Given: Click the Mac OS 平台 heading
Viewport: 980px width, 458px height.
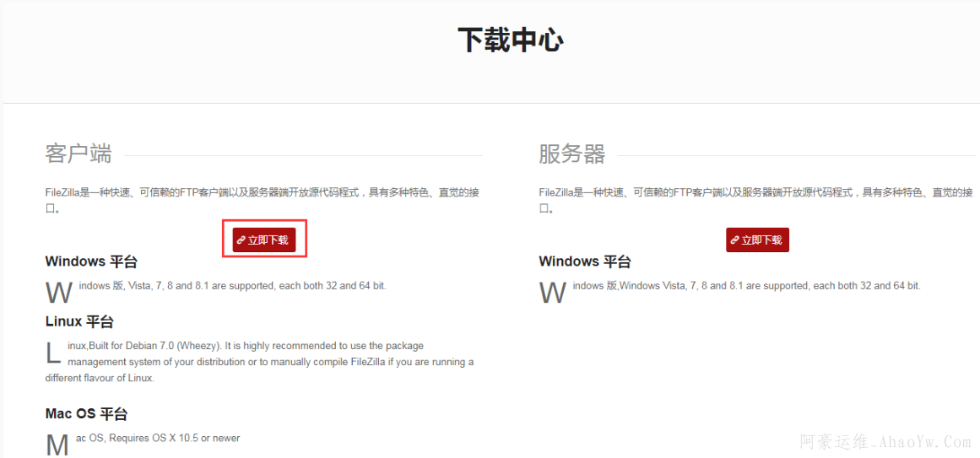Looking at the screenshot, I should pyautogui.click(x=86, y=413).
